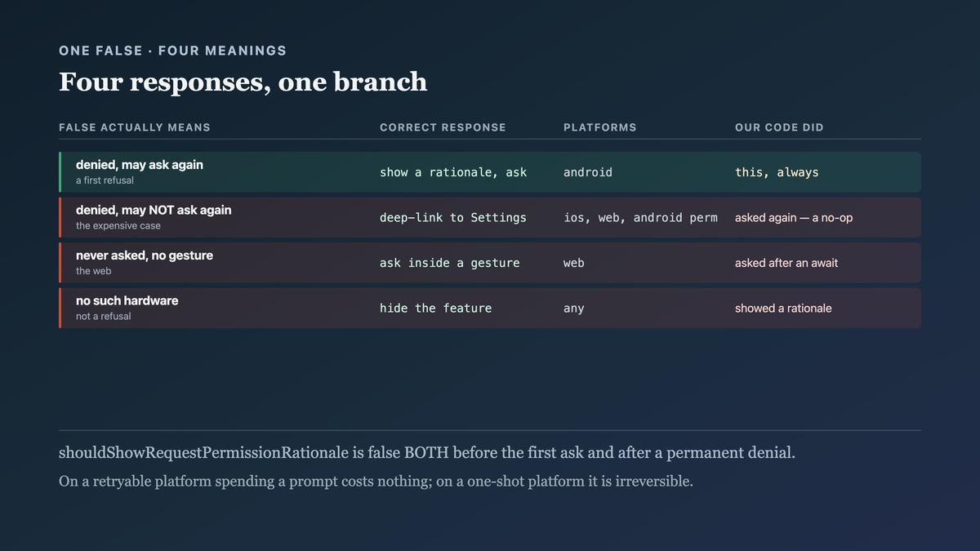Click the 'this, always' cell
Viewport: 980px width, 551px height.
tap(777, 172)
